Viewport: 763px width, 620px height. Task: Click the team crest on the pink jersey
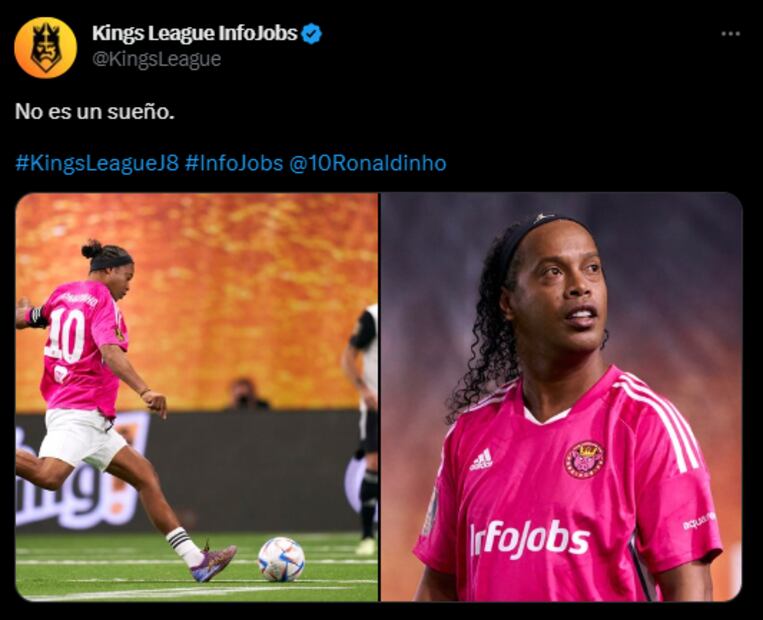[584, 459]
